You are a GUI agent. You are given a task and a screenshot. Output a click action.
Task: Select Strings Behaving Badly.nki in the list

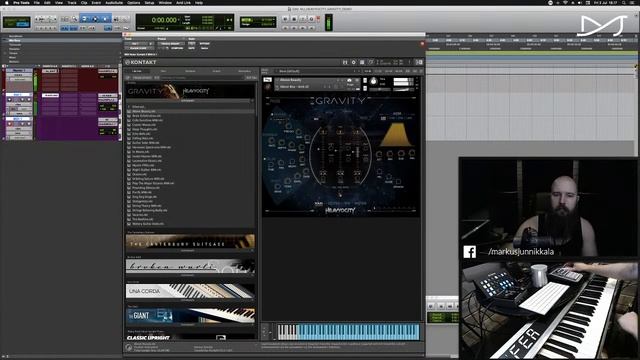[150, 210]
